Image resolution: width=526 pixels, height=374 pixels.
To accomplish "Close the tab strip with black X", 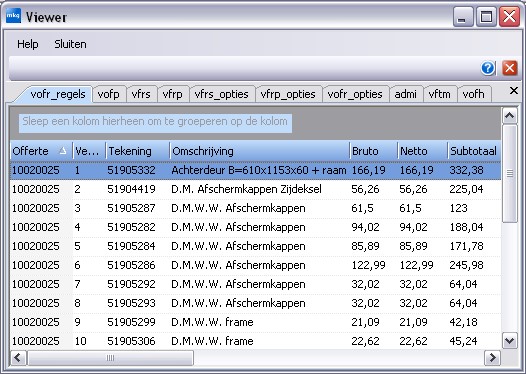I will click(514, 91).
